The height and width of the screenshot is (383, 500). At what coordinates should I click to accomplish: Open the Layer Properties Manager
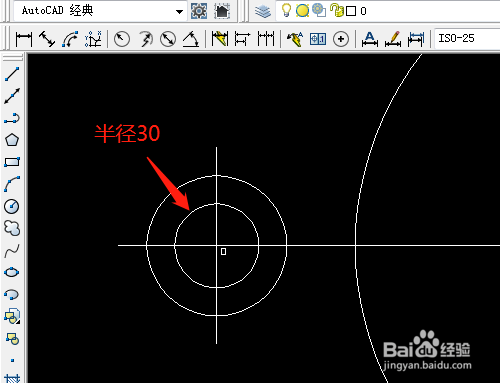click(x=263, y=11)
